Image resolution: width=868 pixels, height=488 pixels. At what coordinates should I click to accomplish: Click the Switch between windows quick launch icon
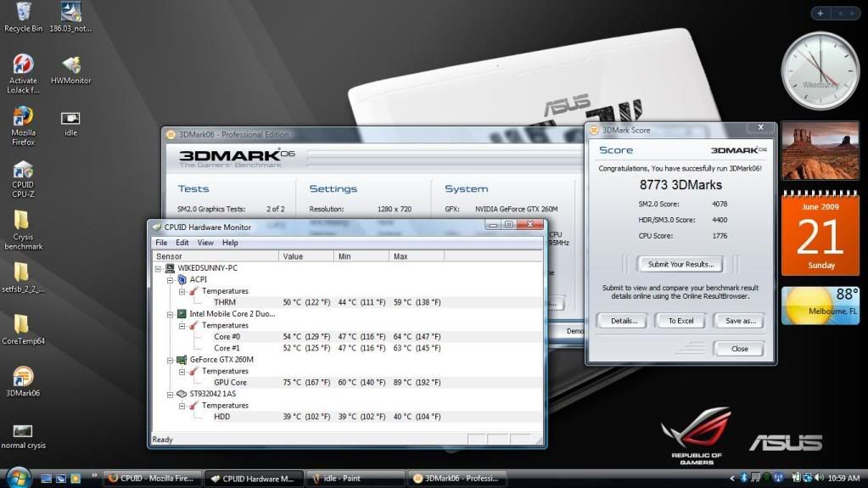[61, 478]
